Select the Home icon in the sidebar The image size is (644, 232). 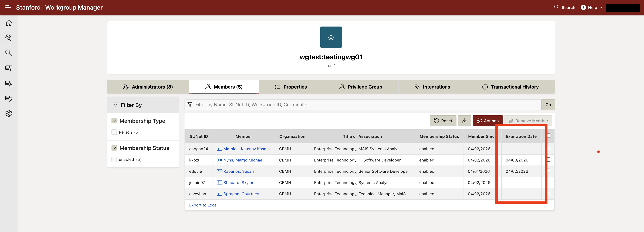[x=9, y=23]
